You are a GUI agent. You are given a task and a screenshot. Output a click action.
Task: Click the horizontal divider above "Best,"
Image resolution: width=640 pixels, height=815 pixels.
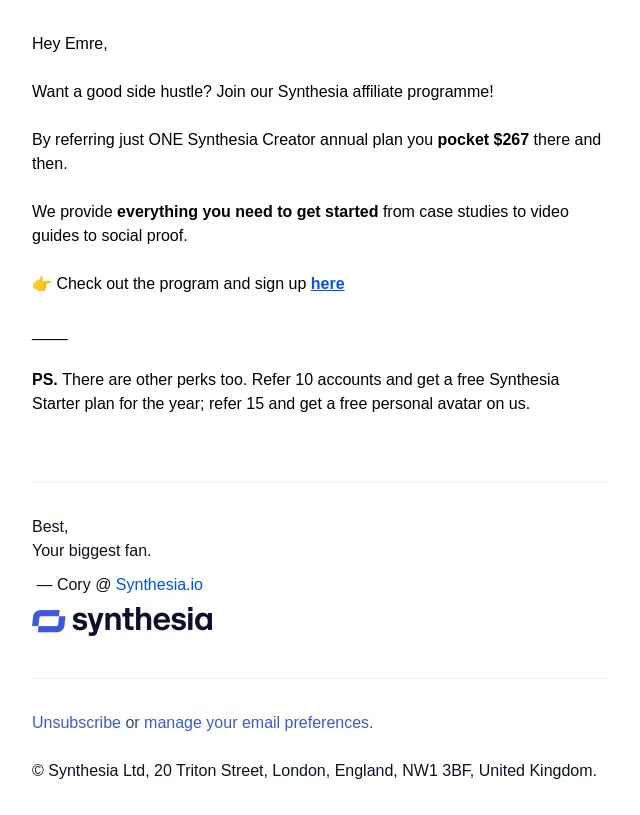320,482
